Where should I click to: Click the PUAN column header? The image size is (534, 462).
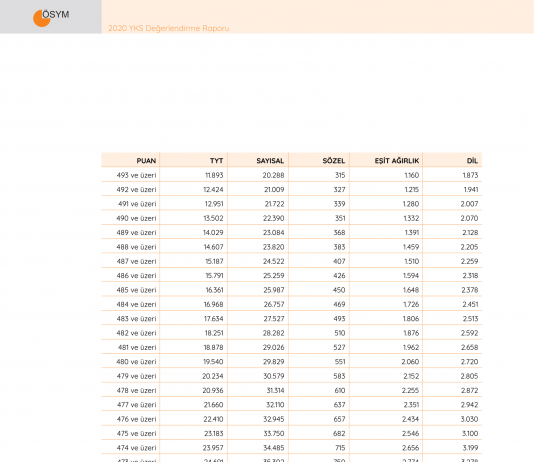[x=146, y=161]
